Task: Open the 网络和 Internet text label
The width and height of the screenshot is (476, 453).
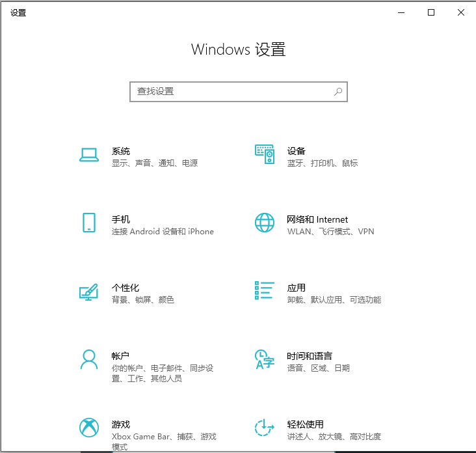Action: click(317, 219)
